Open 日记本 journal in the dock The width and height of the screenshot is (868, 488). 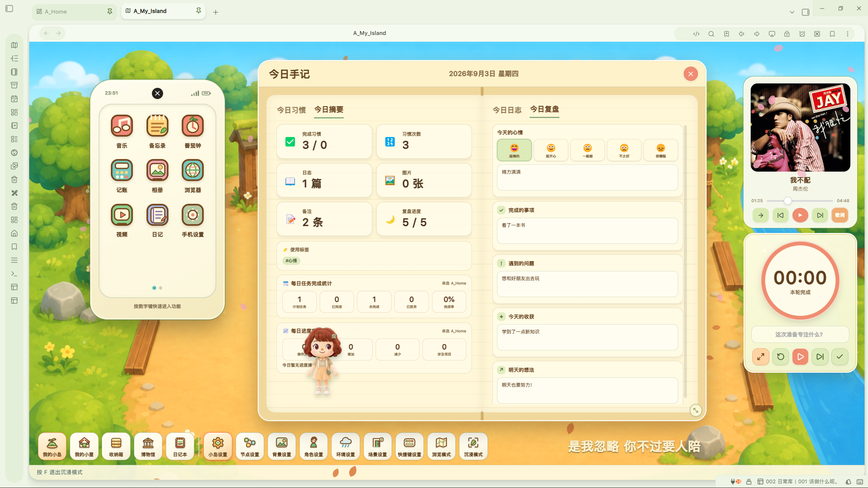coord(180,446)
